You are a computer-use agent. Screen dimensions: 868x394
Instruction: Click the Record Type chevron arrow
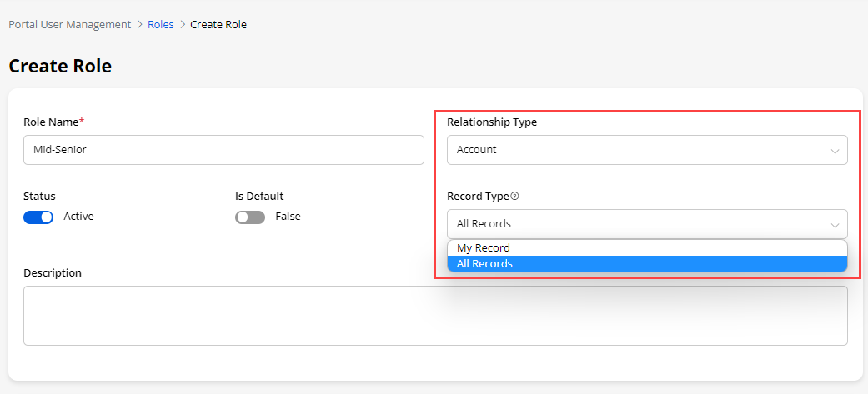point(835,225)
